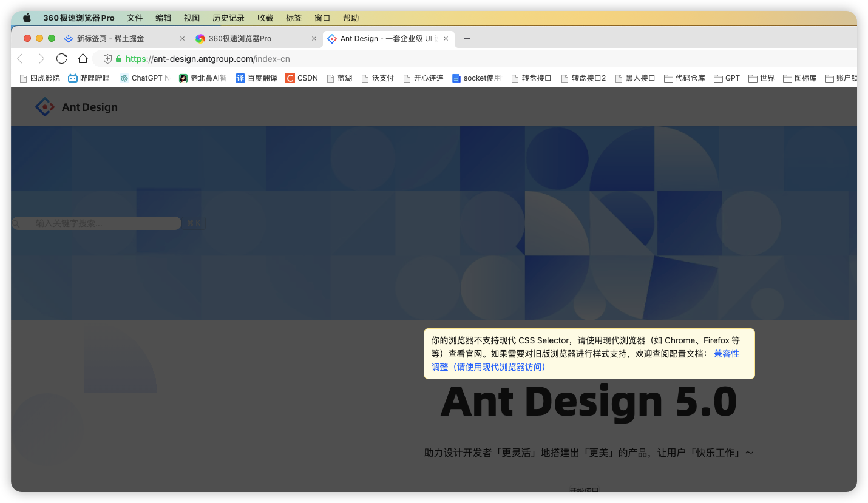Image resolution: width=868 pixels, height=503 pixels.
Task: Go to the browser home page
Action: [x=83, y=59]
